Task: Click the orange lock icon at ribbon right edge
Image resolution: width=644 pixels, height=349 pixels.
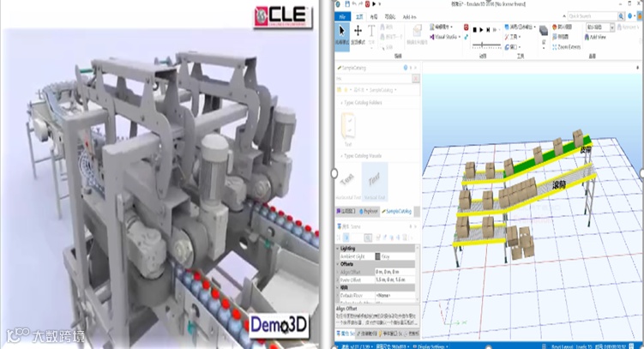Action: click(640, 16)
